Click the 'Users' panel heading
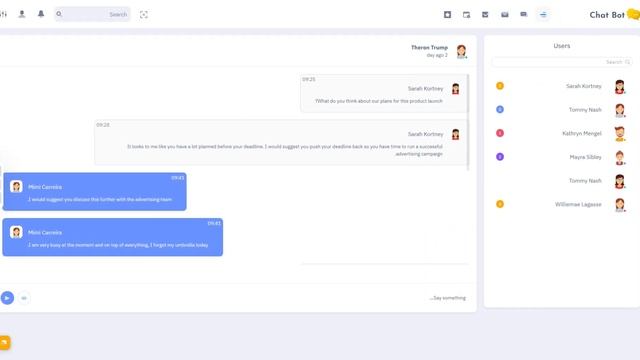 pos(562,46)
